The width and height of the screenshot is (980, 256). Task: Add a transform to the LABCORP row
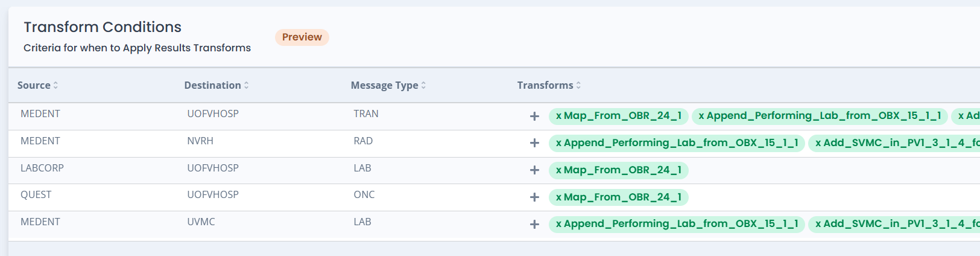click(534, 170)
